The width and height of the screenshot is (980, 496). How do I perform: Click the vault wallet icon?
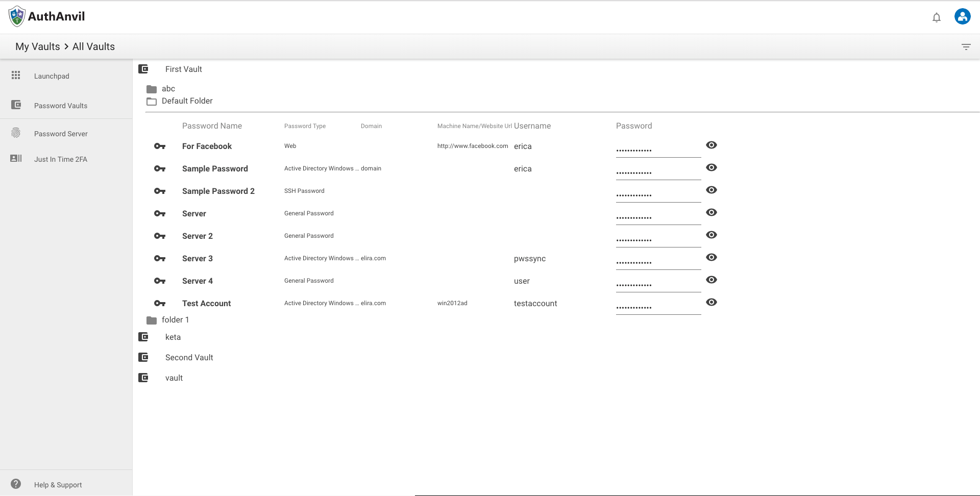[143, 378]
